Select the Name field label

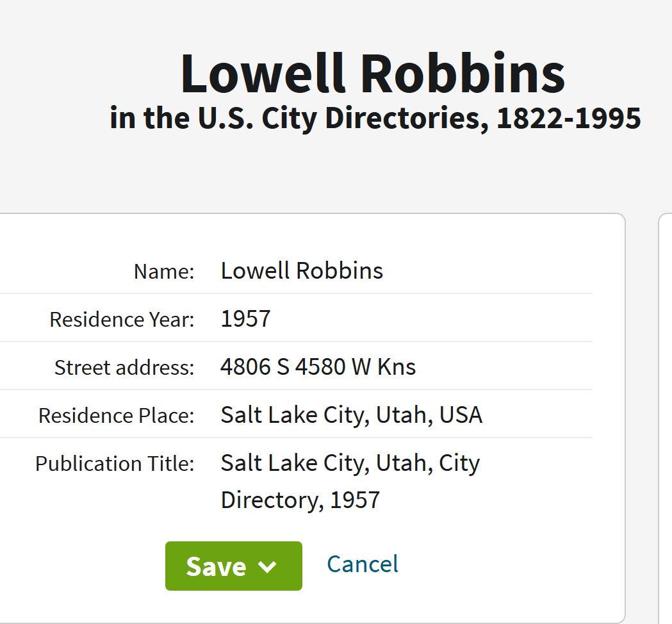click(x=163, y=272)
